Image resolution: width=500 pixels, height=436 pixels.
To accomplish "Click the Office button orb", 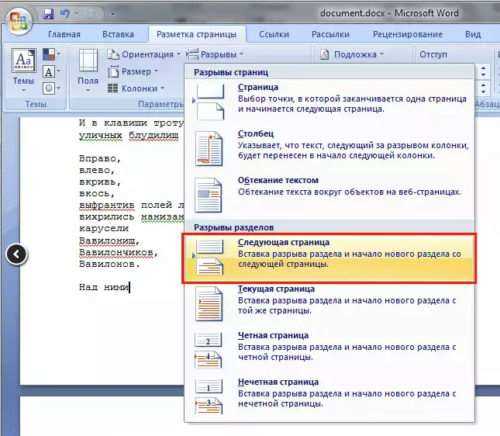I will pos(19,21).
